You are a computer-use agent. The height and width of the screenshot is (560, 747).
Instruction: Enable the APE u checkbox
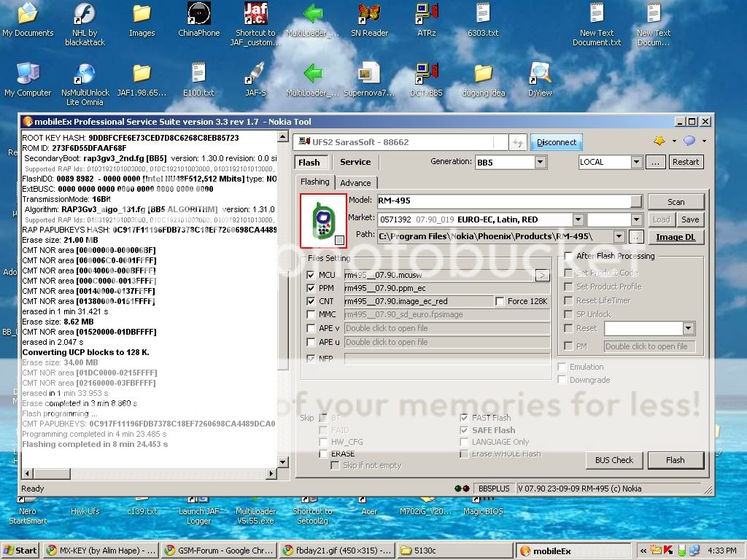tap(311, 342)
